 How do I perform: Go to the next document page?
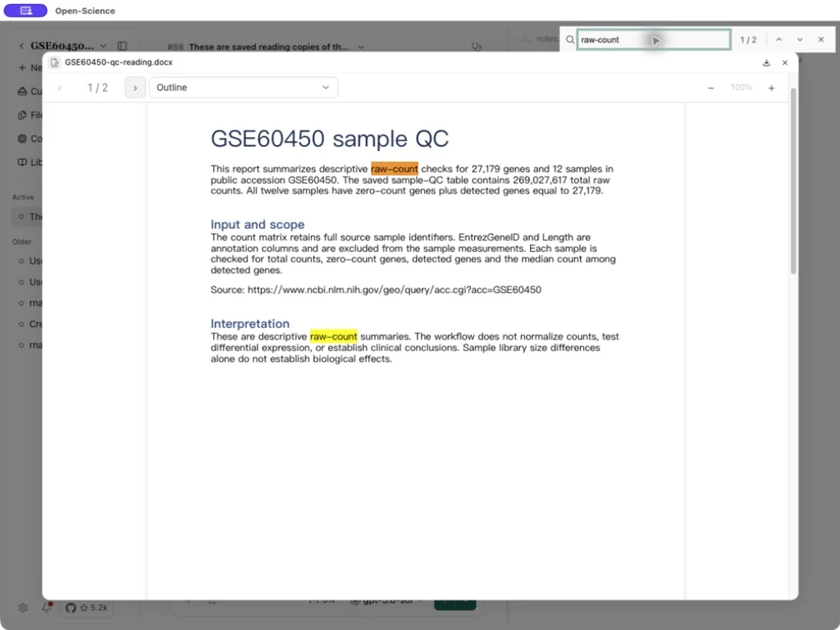click(135, 88)
